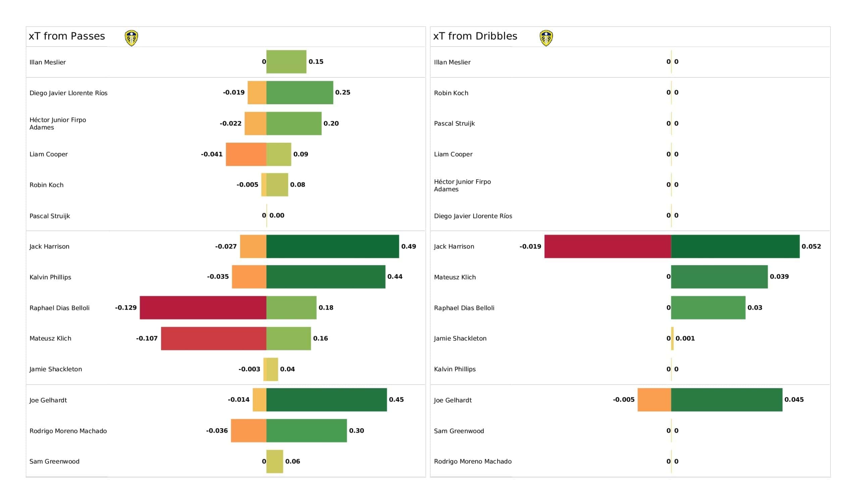This screenshot has width=859, height=504.
Task: Click Raphael Dias Belloli's red -0.129 bar
Action: [203, 308]
